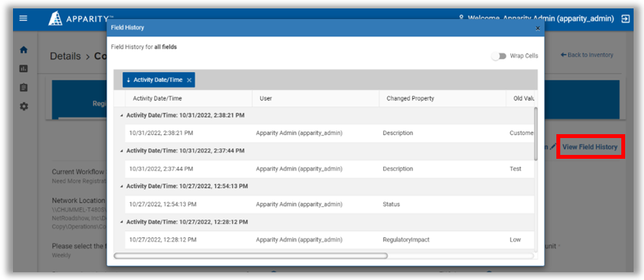This screenshot has width=644, height=280.
Task: Select the old value cell 'Low'
Action: pyautogui.click(x=519, y=239)
